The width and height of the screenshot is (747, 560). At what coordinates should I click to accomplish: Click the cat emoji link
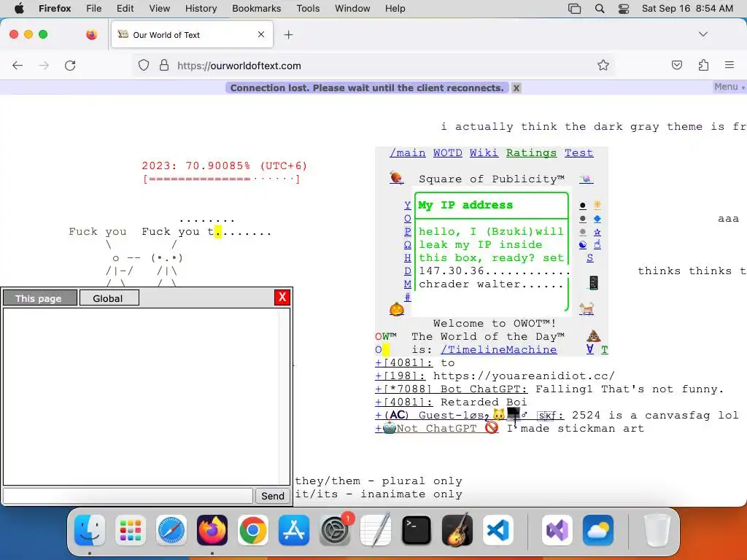pos(587,309)
